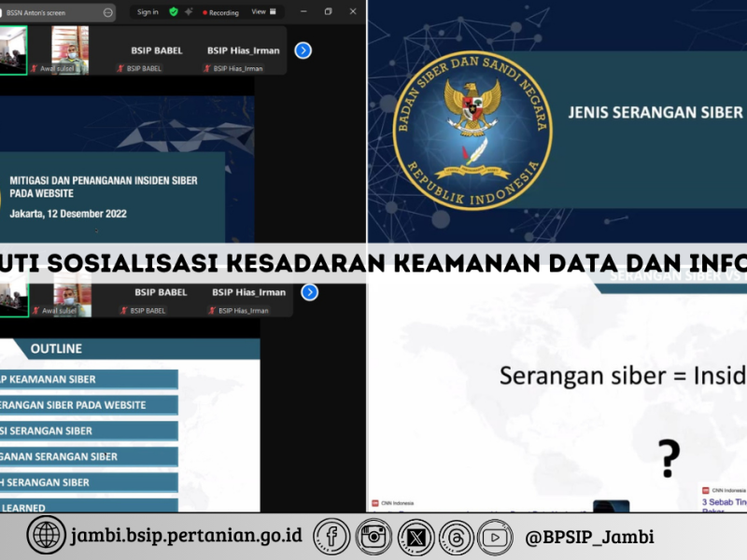Click the outline item 'SERANGAN SIBER PADA WEBSITE'
The height and width of the screenshot is (560, 747).
point(89,405)
